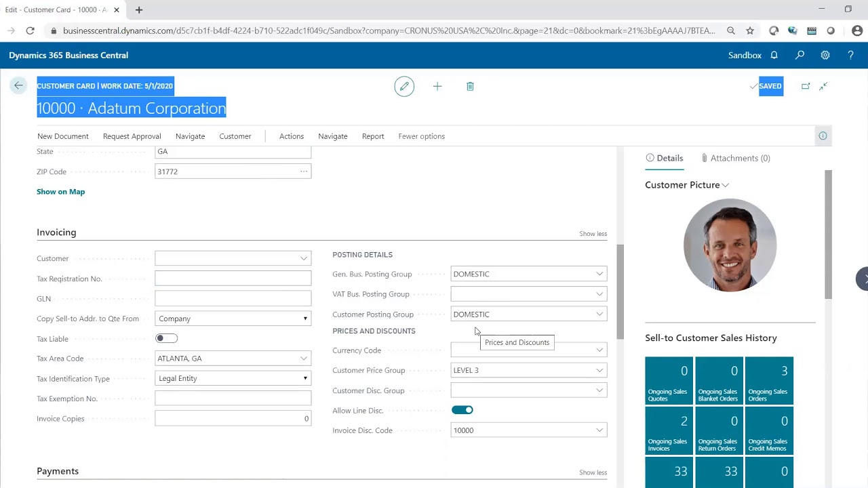Click Invoice Copies field

[233, 419]
